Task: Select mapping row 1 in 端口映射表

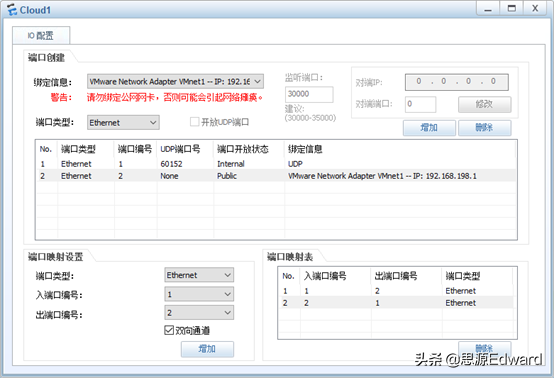Action: pos(396,291)
